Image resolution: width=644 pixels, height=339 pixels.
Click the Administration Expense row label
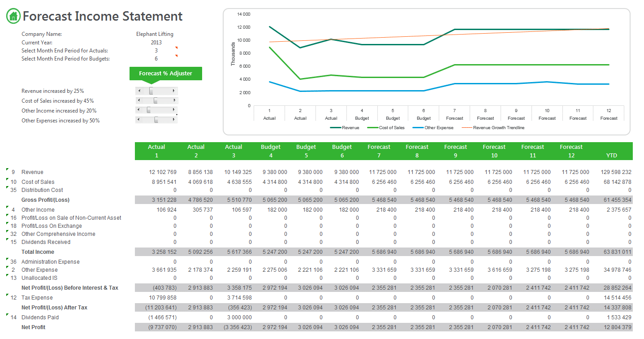click(51, 262)
